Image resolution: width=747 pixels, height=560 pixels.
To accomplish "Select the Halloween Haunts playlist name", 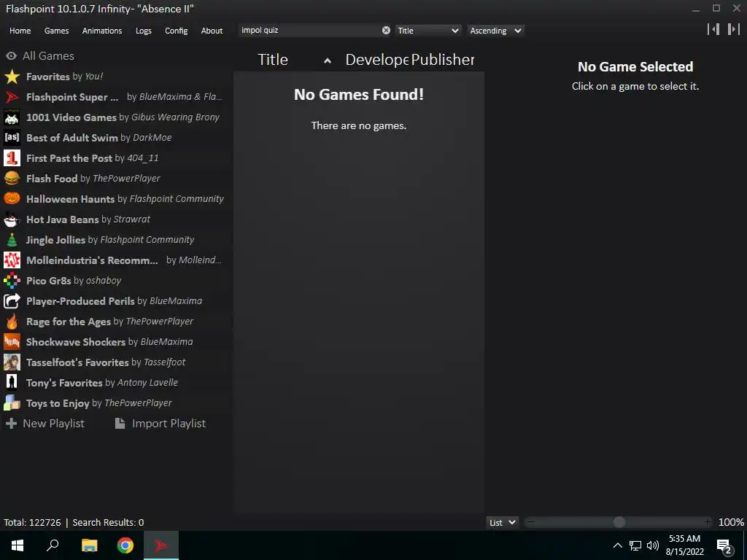I will tap(71, 199).
